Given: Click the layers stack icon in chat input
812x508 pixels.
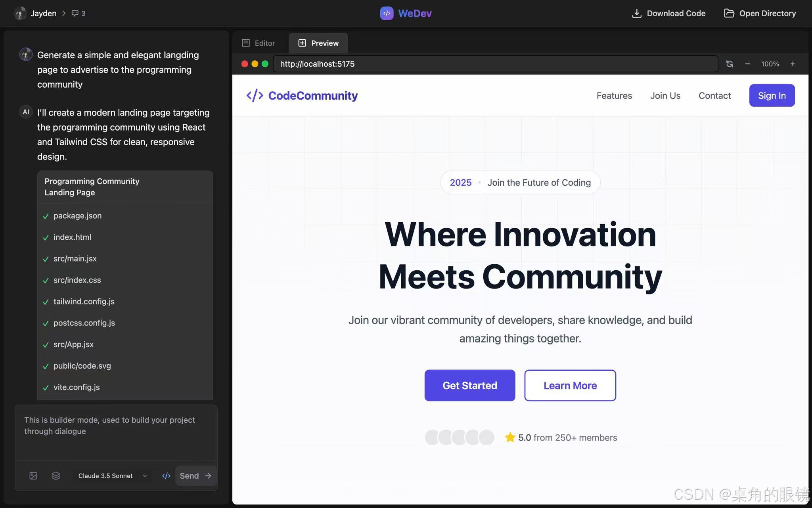Looking at the screenshot, I should click(56, 475).
